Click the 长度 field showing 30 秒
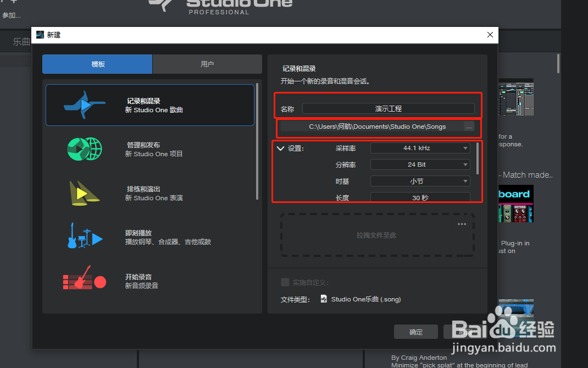 (x=420, y=197)
